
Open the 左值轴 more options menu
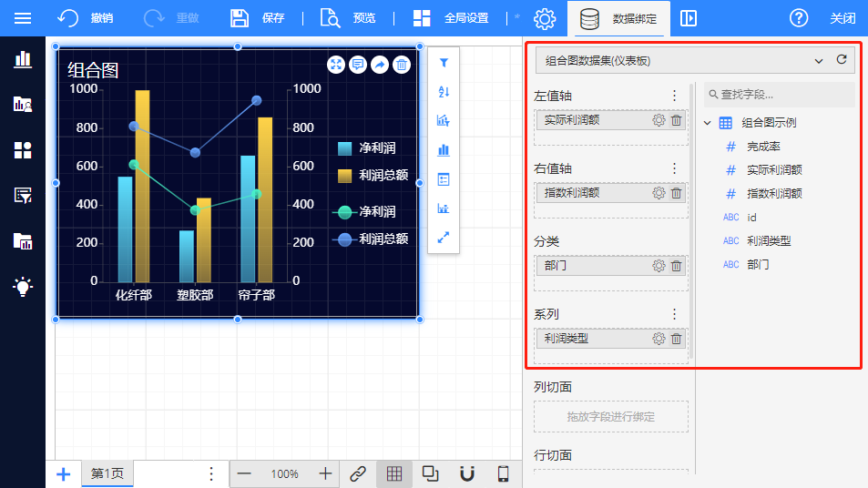(x=674, y=96)
